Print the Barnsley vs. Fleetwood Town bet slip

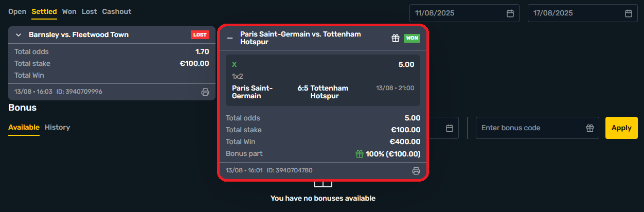205,92
